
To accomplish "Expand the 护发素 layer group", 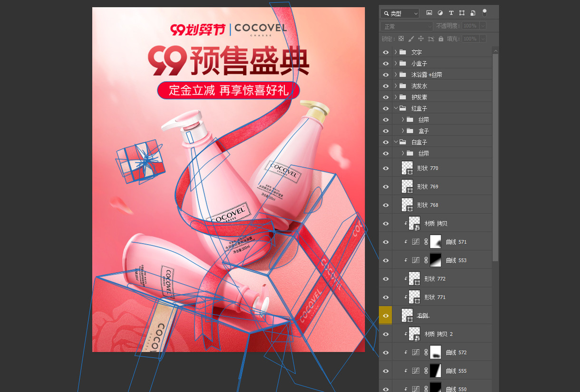I will (x=396, y=97).
